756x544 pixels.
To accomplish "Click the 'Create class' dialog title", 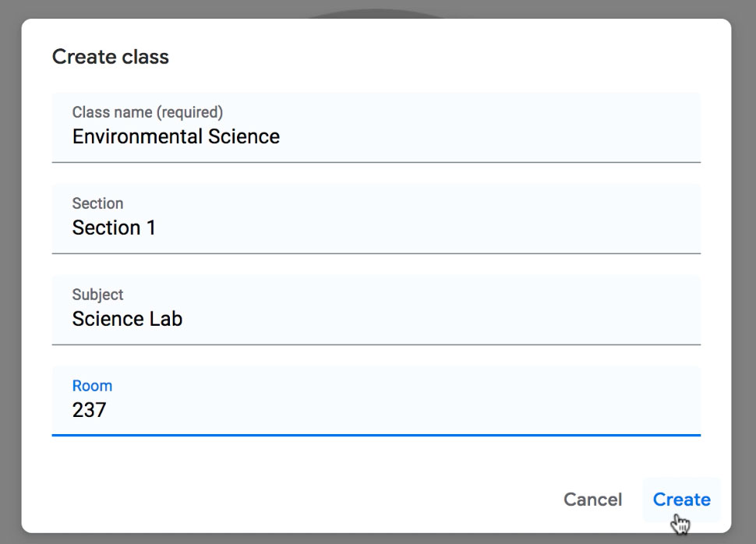I will tap(110, 56).
